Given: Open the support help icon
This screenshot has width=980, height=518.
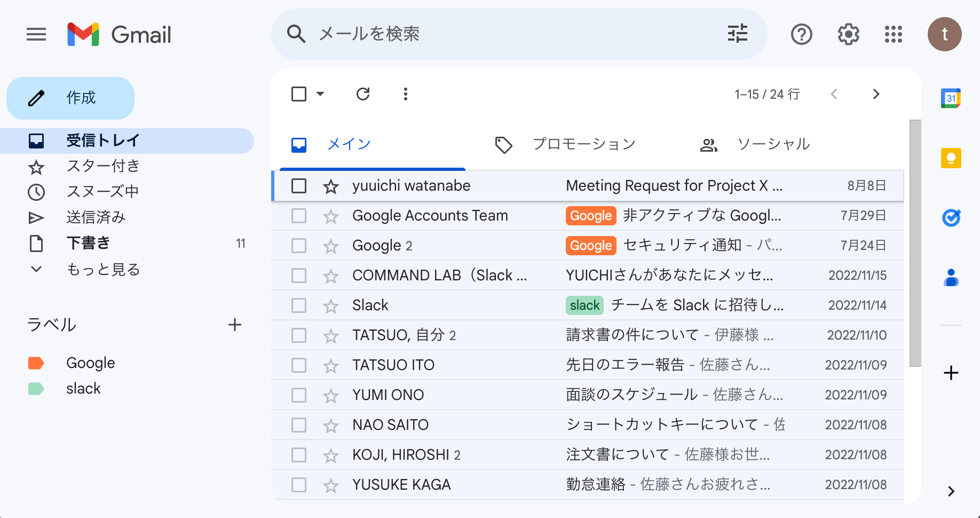Looking at the screenshot, I should [x=801, y=34].
